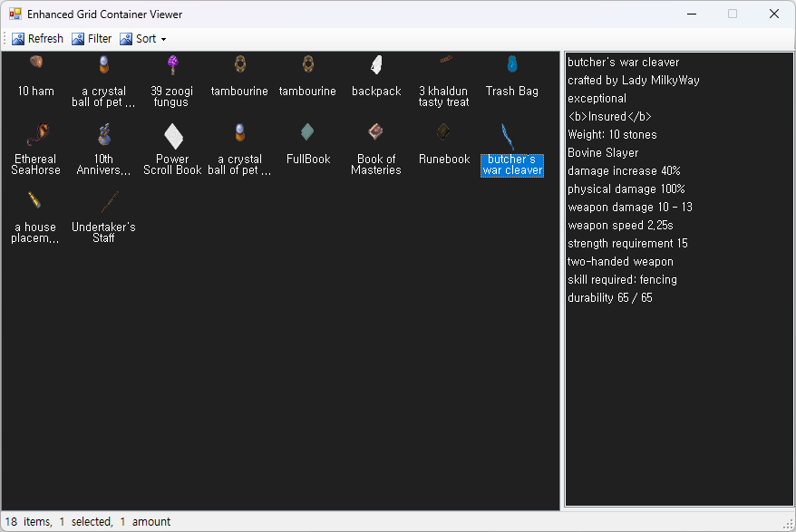
Task: Click the 'weapon speed 2.25s' line
Action: tap(620, 226)
